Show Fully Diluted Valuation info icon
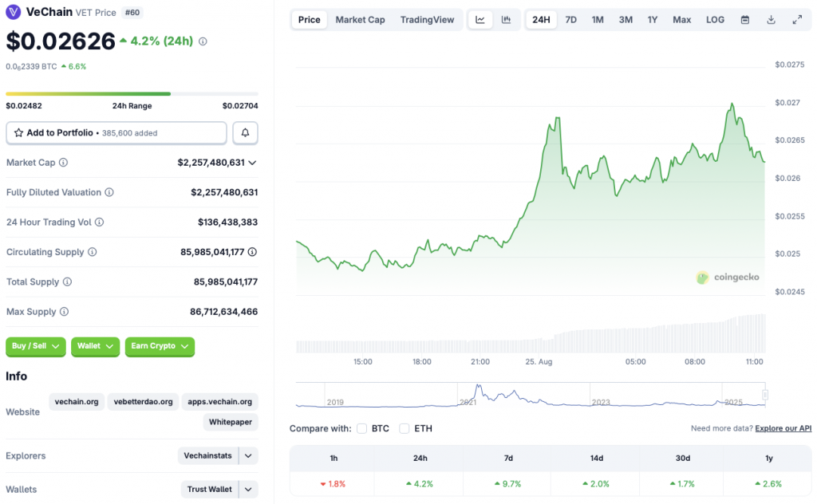Viewport: 817px width, 504px height. point(109,192)
